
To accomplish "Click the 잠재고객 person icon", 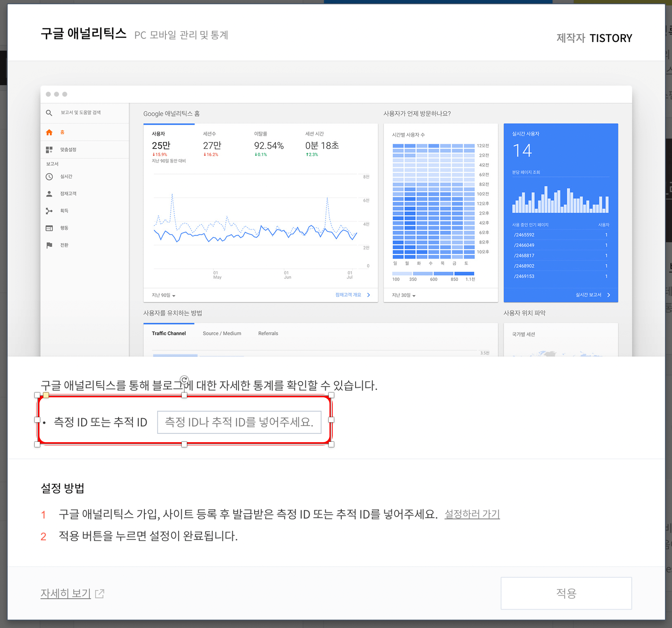I will (49, 194).
